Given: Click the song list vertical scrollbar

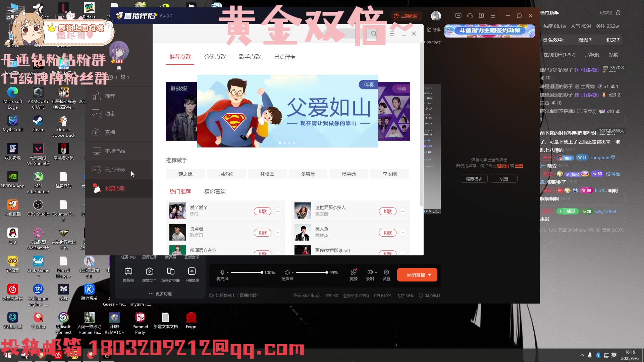Looking at the screenshot, I should (x=421, y=124).
